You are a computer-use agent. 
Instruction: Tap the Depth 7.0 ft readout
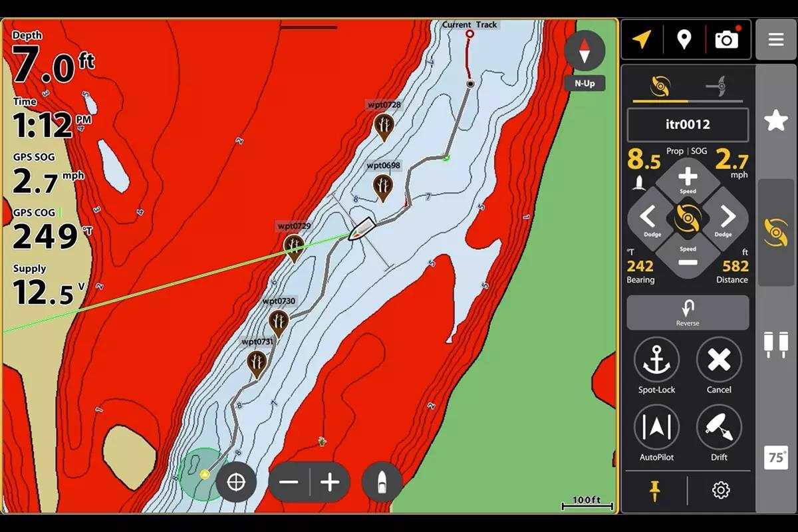pos(53,58)
